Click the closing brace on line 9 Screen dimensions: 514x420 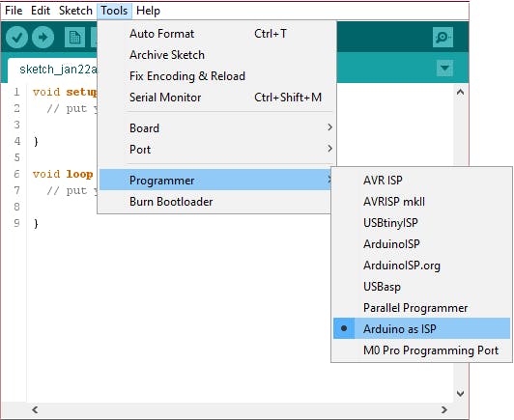click(x=36, y=223)
